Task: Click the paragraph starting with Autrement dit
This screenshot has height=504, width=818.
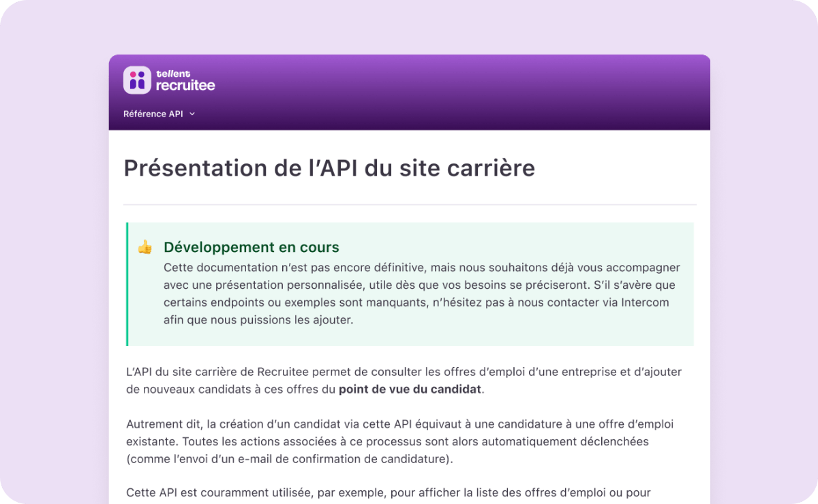Action: point(399,441)
